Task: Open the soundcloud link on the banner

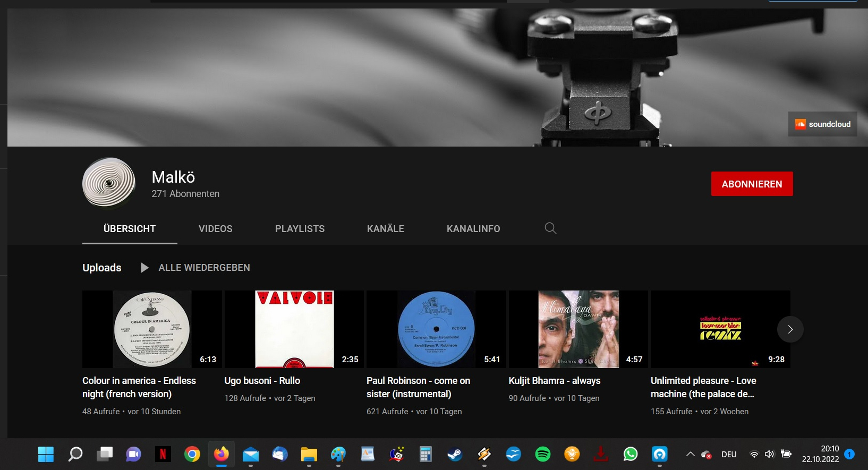Action: pos(822,124)
